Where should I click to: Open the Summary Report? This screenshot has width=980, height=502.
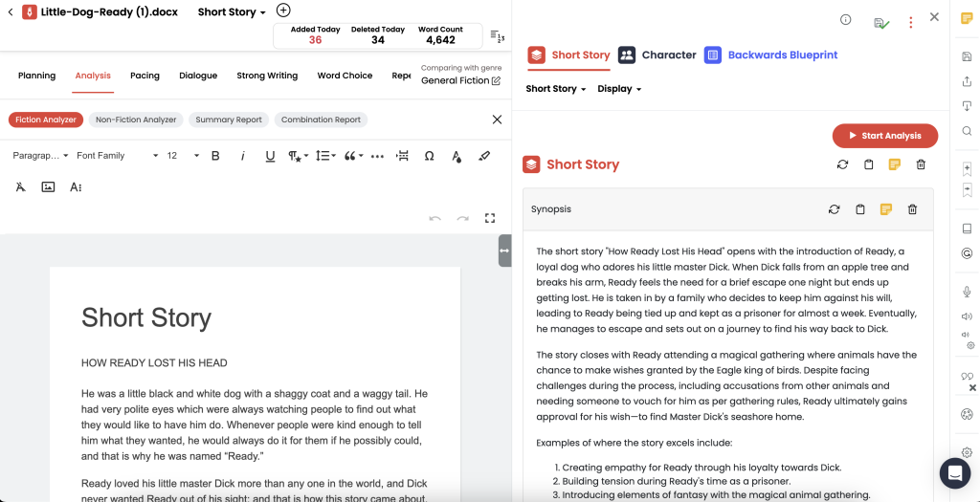pyautogui.click(x=229, y=120)
